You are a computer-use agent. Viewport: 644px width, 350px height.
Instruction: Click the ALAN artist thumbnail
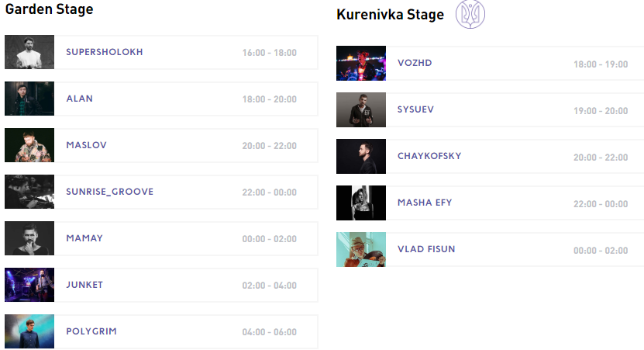point(29,99)
